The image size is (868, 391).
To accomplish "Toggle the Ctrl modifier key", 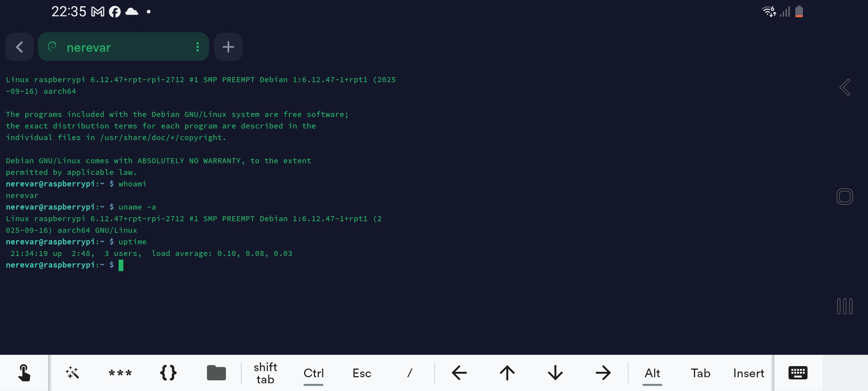I will click(314, 373).
